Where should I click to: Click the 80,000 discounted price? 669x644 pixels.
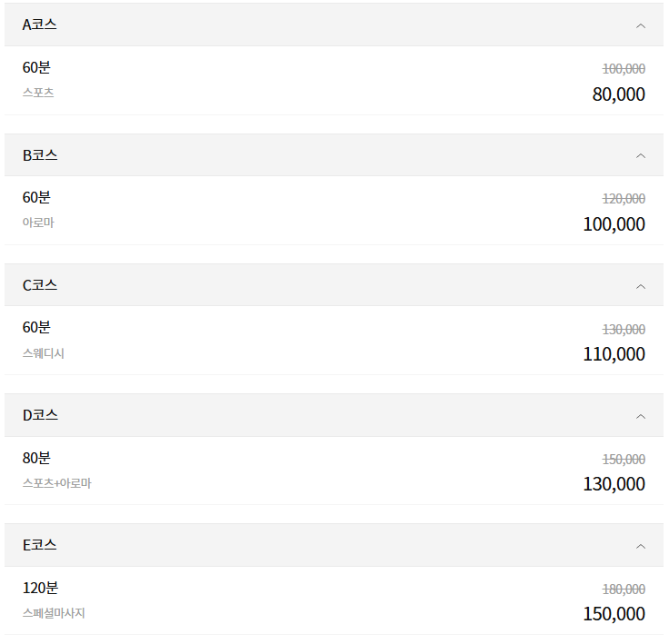(618, 94)
